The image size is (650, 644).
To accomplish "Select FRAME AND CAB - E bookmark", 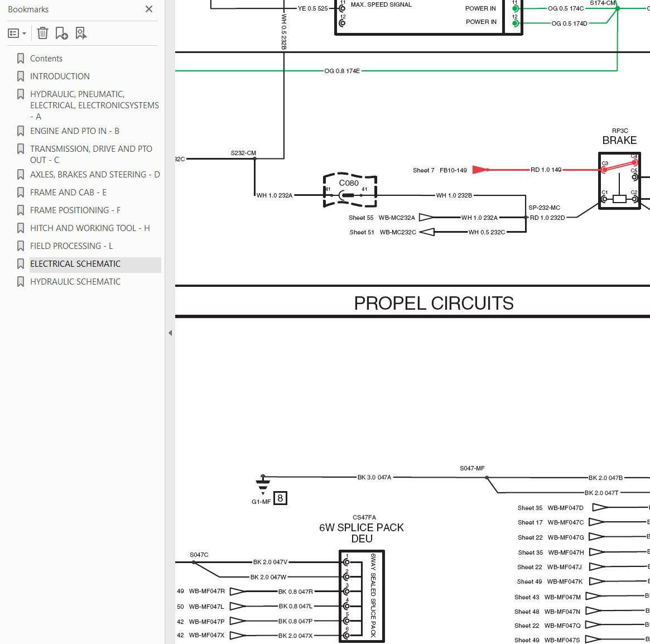I will click(x=68, y=193).
